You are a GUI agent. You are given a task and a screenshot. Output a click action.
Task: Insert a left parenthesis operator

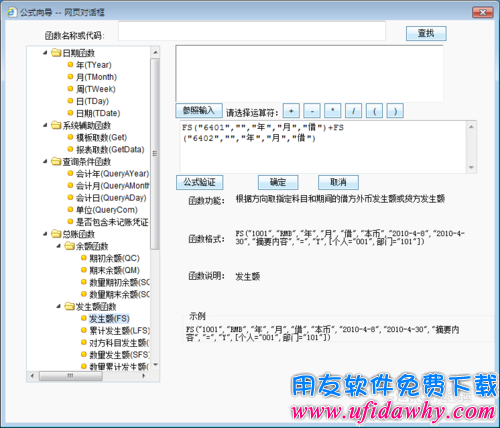[x=374, y=111]
